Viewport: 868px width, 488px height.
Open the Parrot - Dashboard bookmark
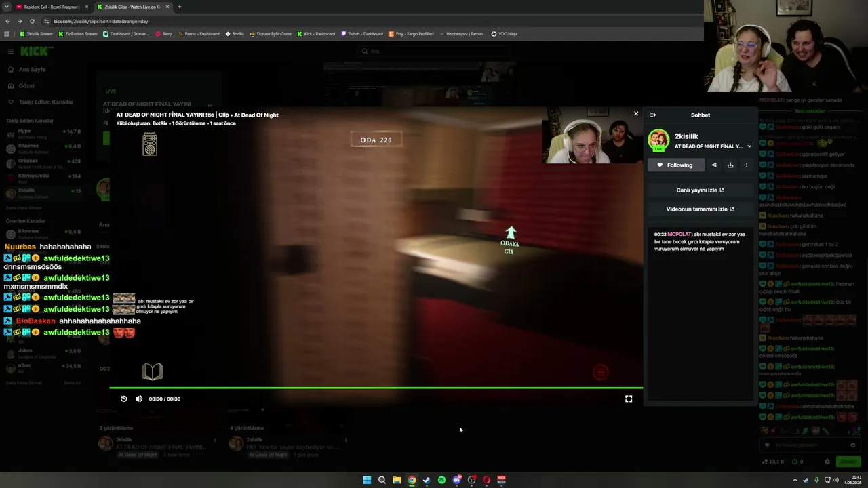pos(199,34)
